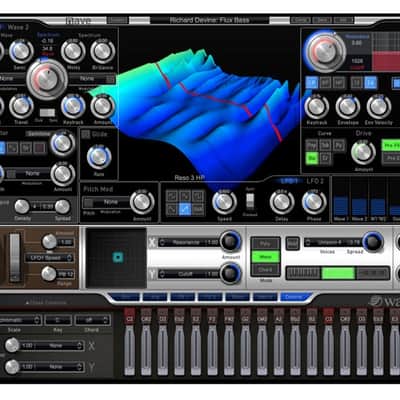The width and height of the screenshot is (400, 400).
Task: Click the red C3 note button in sequencer
Action: [328, 316]
